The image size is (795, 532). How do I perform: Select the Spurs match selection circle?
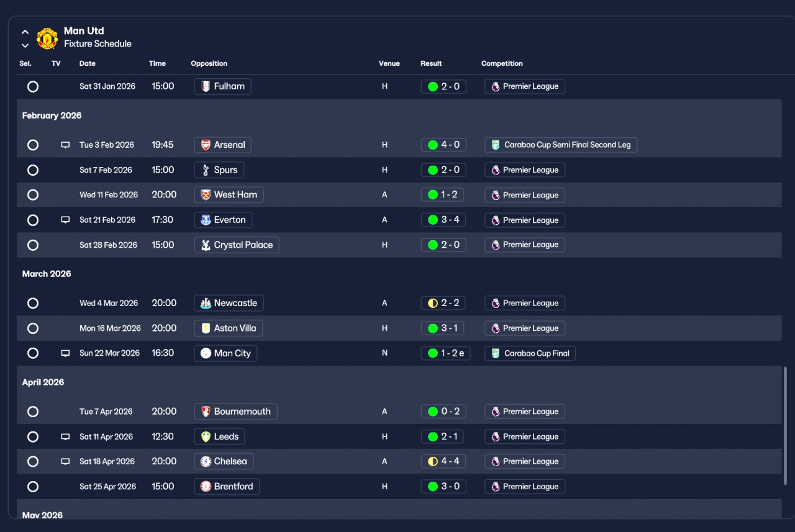click(33, 170)
